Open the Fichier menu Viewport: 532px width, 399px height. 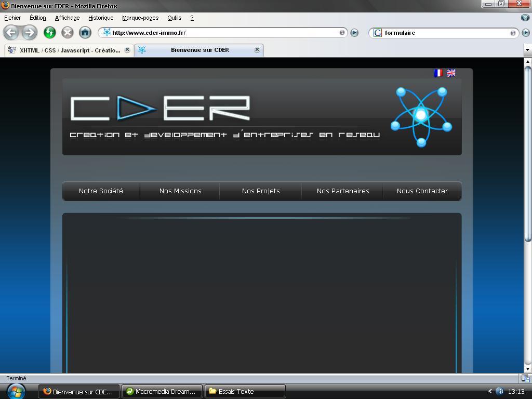[x=12, y=18]
